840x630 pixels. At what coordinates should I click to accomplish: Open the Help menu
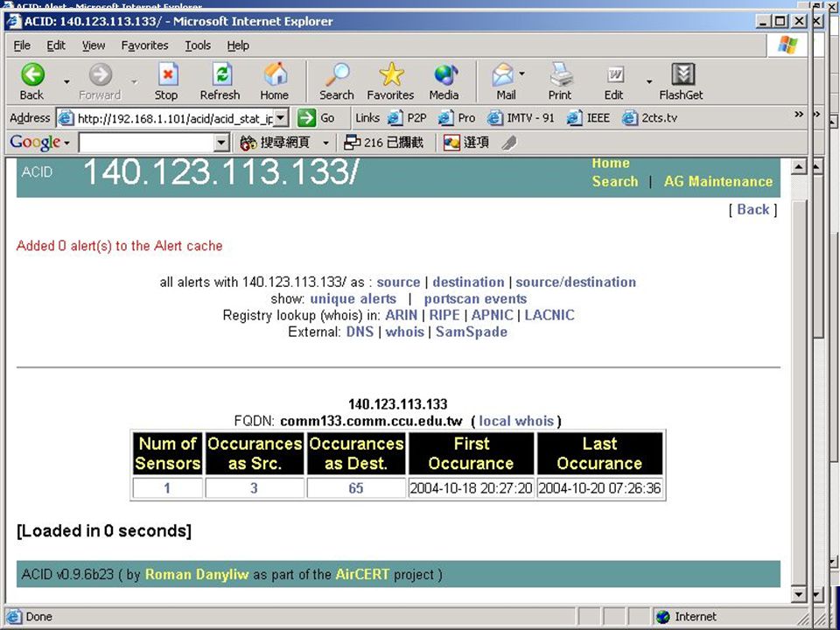[238, 45]
